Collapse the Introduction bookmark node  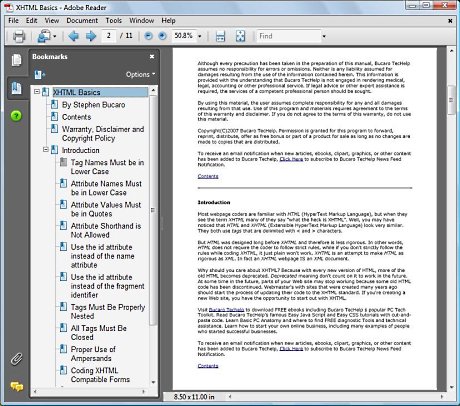46,150
